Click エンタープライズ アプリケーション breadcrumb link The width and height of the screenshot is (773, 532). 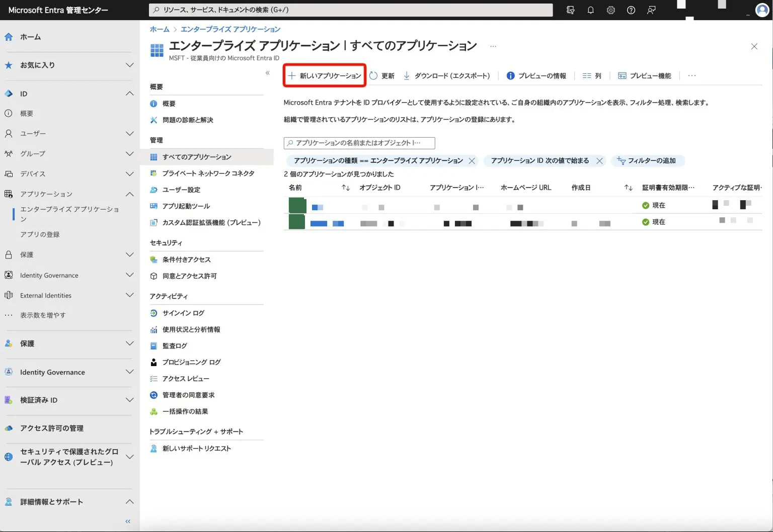click(x=230, y=29)
